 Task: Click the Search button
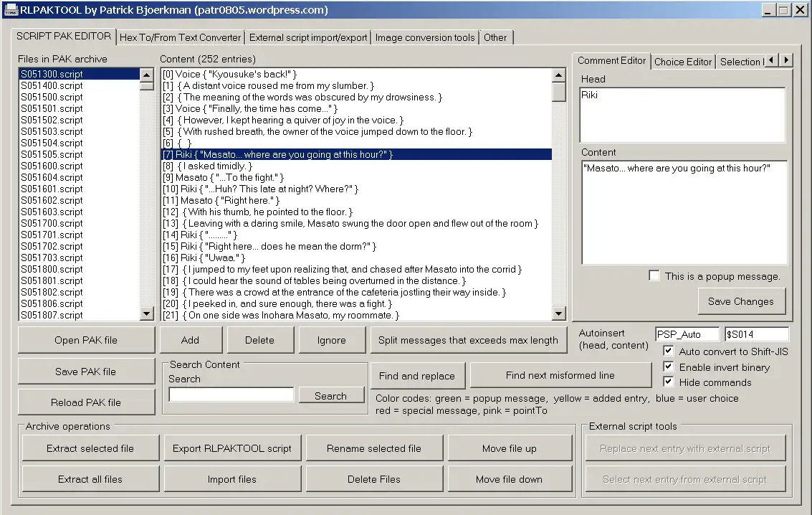(x=331, y=396)
